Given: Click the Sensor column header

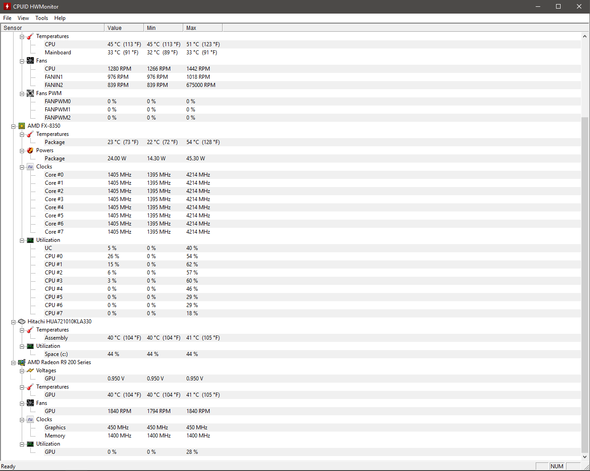Looking at the screenshot, I should pos(53,28).
